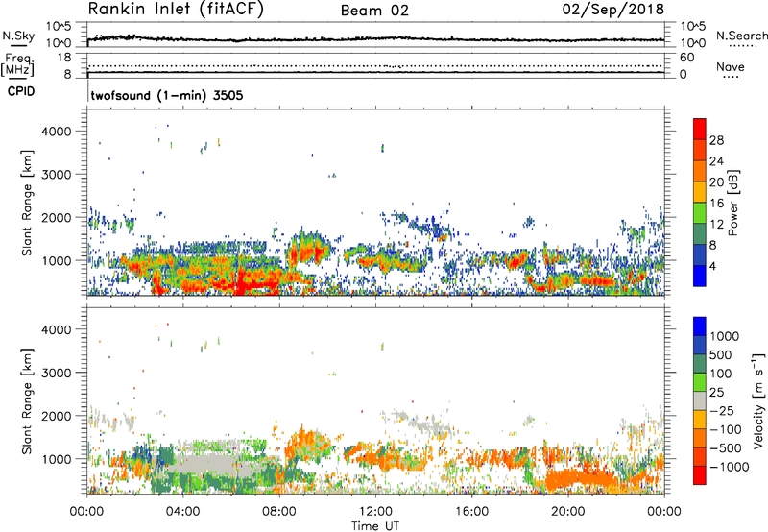Pick the bright blue bottom segment of Power colorbar
Image resolution: width=768 pixels, height=532 pixels.
(700, 276)
